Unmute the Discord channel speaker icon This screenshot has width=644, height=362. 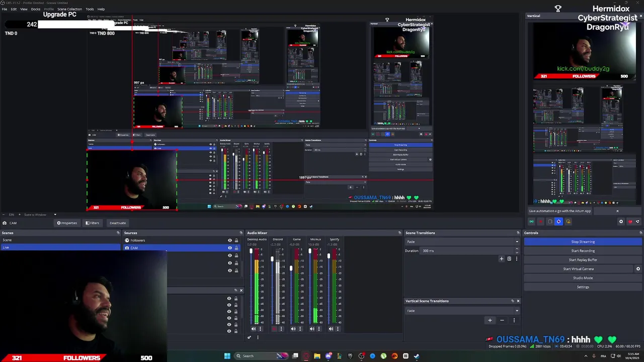pos(274,329)
